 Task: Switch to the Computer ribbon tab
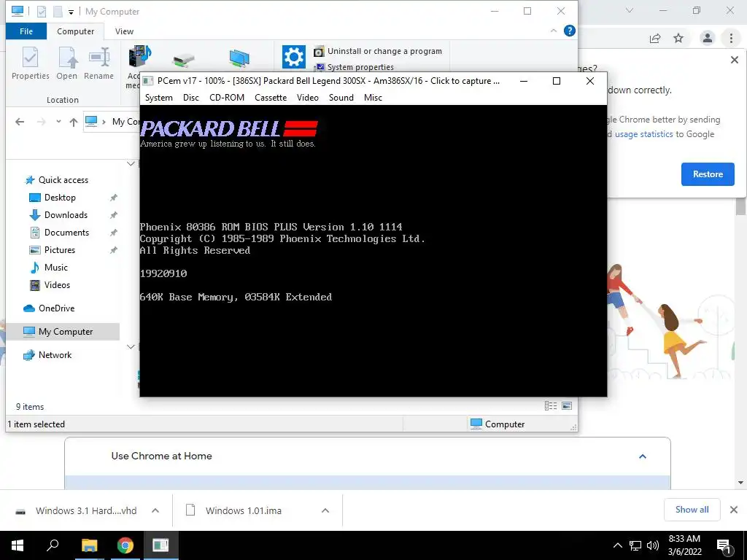point(75,31)
